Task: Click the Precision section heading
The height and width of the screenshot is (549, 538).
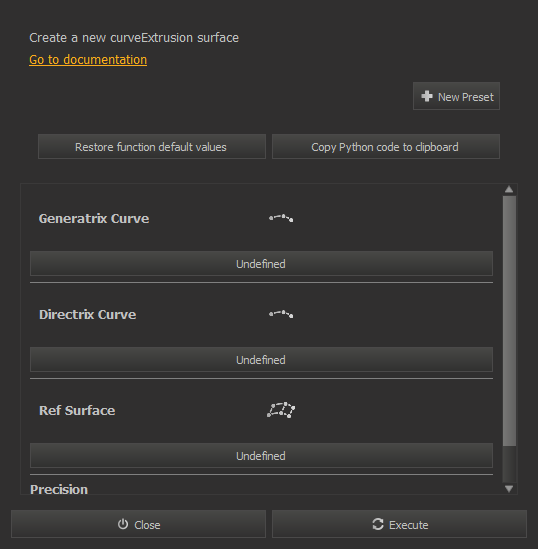Action: tap(59, 489)
